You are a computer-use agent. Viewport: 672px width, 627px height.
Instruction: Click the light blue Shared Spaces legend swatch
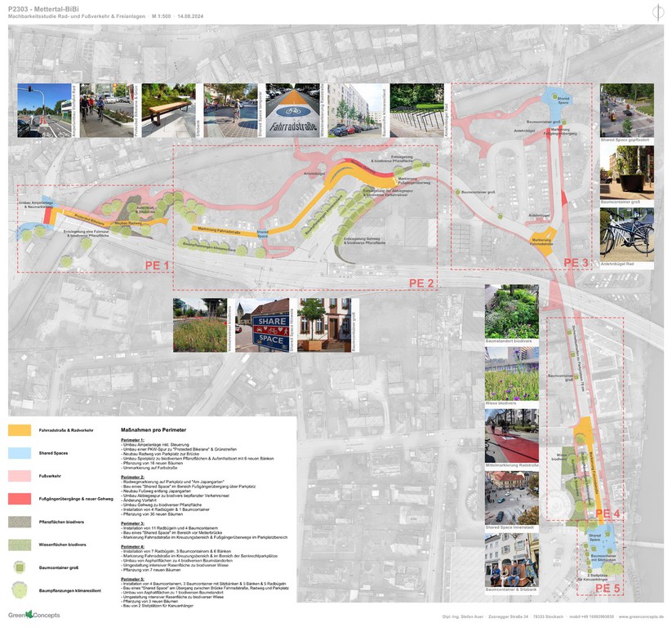[x=20, y=452]
